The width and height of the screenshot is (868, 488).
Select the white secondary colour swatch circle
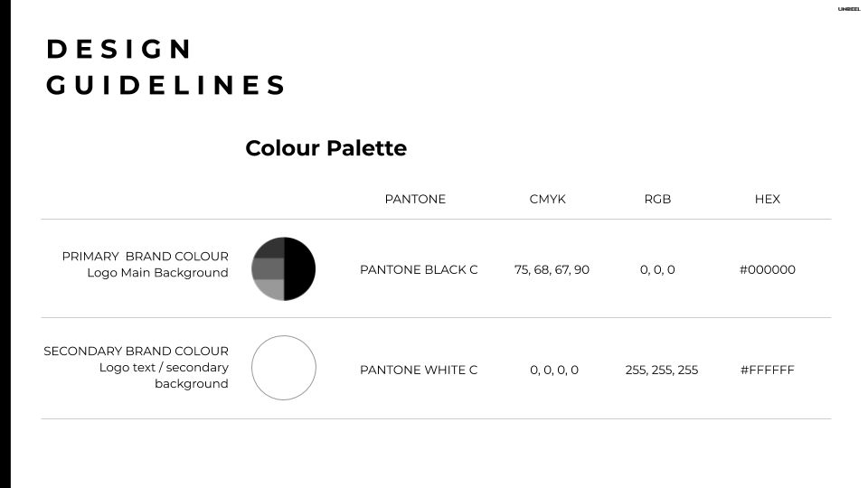tap(283, 368)
